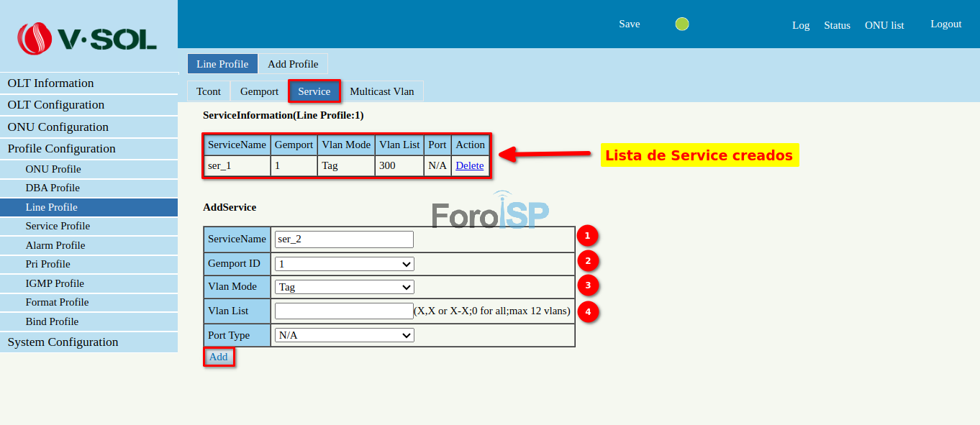Screen dimensions: 980x425
Task: Click Logout in the top right
Action: point(945,24)
